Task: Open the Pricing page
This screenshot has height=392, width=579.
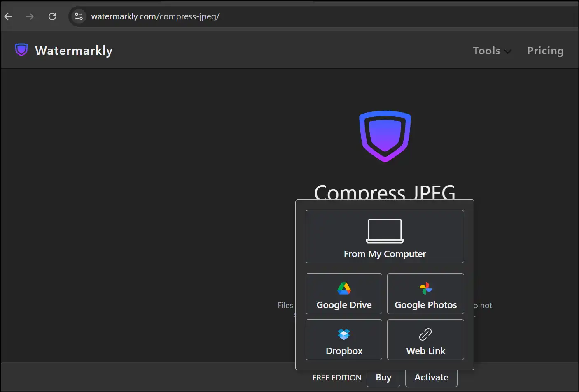Action: coord(545,51)
